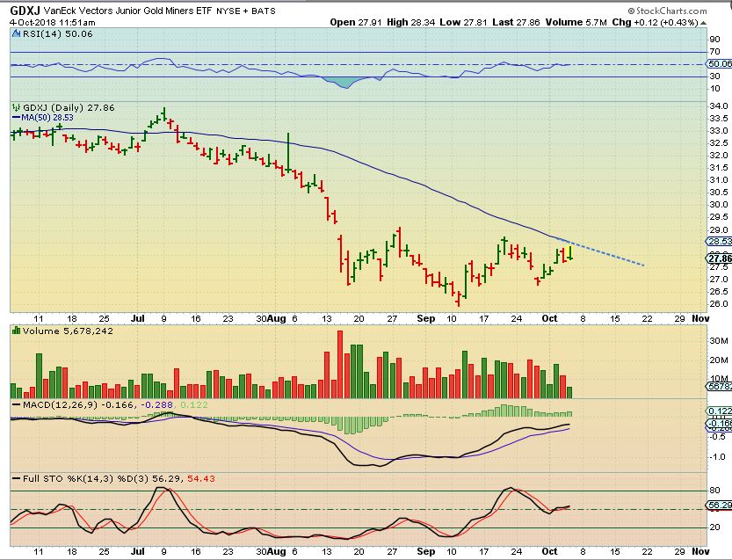The image size is (732, 560).
Task: Click the 50.06 RSI tag on the right axis
Action: [x=720, y=64]
